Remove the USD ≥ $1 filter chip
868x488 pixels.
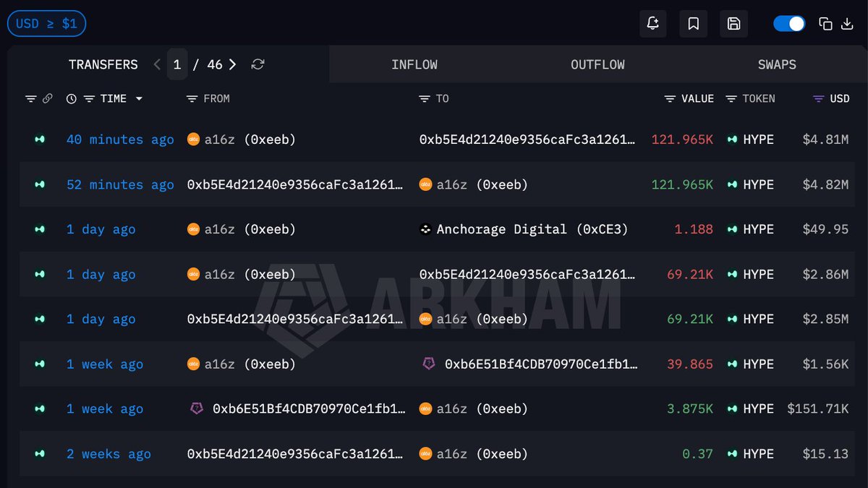click(x=46, y=24)
